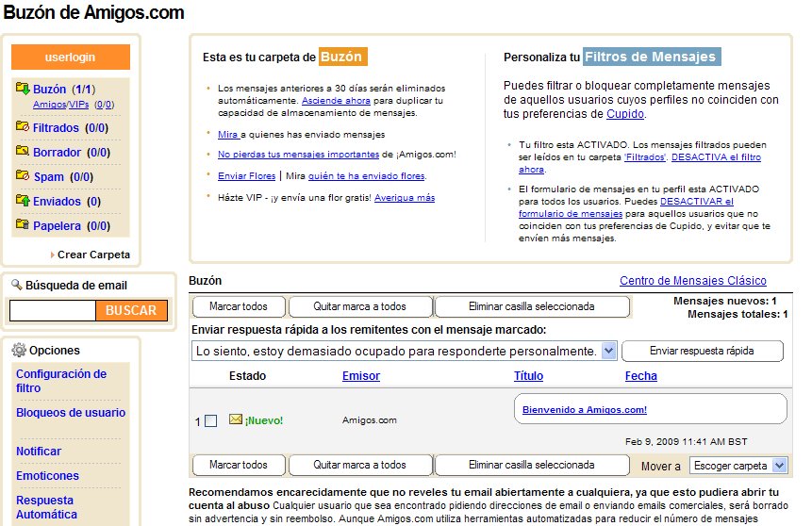The width and height of the screenshot is (812, 526).
Task: Open the Spam folder link
Action: 49,177
